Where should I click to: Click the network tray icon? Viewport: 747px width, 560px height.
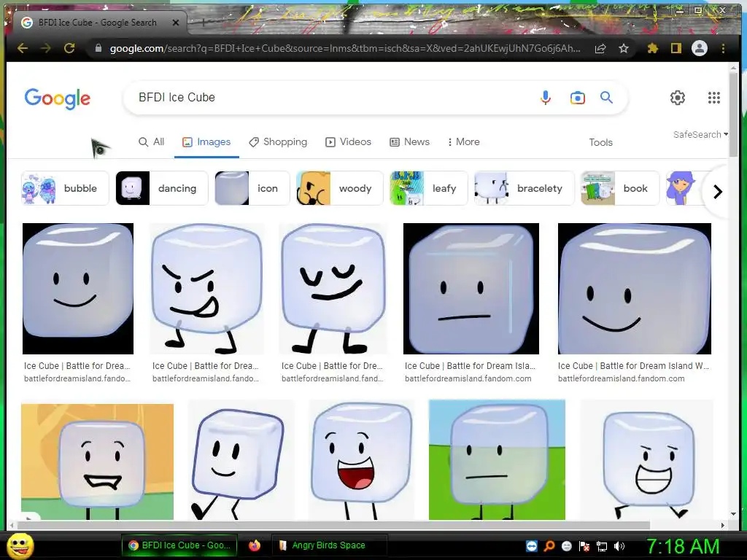(602, 546)
